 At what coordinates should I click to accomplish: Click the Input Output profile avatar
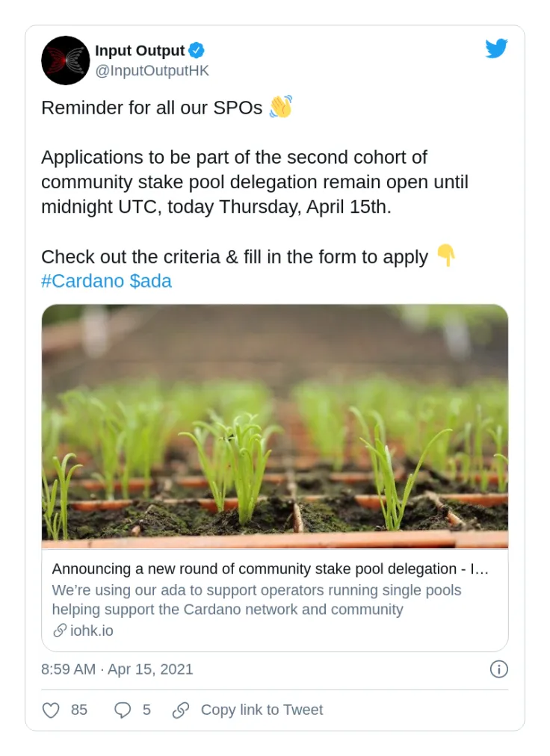(x=66, y=61)
